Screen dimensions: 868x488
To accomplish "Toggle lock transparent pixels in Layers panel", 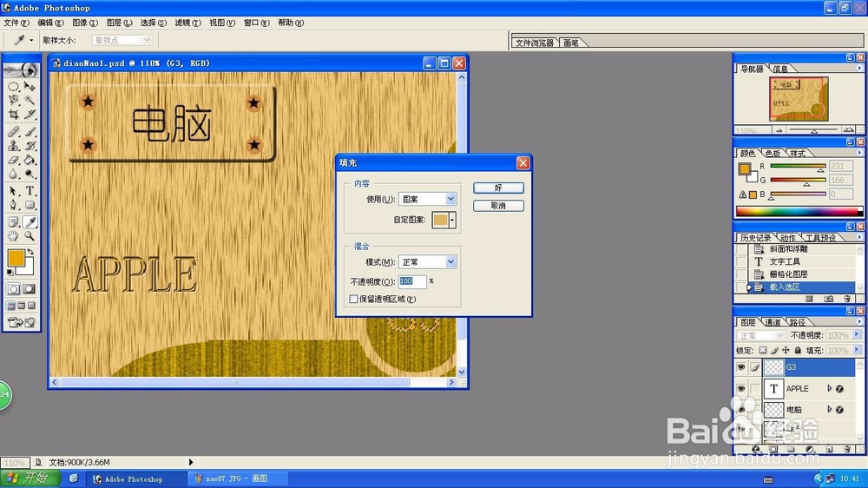I will (763, 350).
